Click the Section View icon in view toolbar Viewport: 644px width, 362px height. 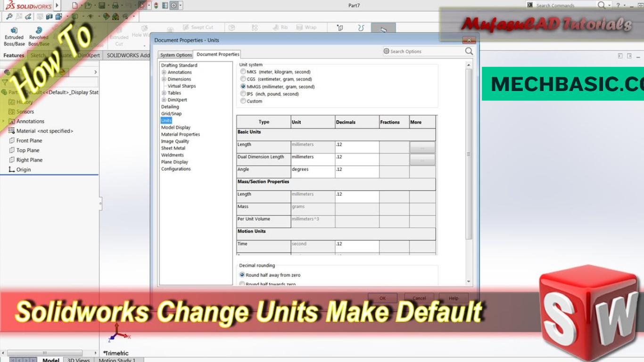(x=49, y=16)
